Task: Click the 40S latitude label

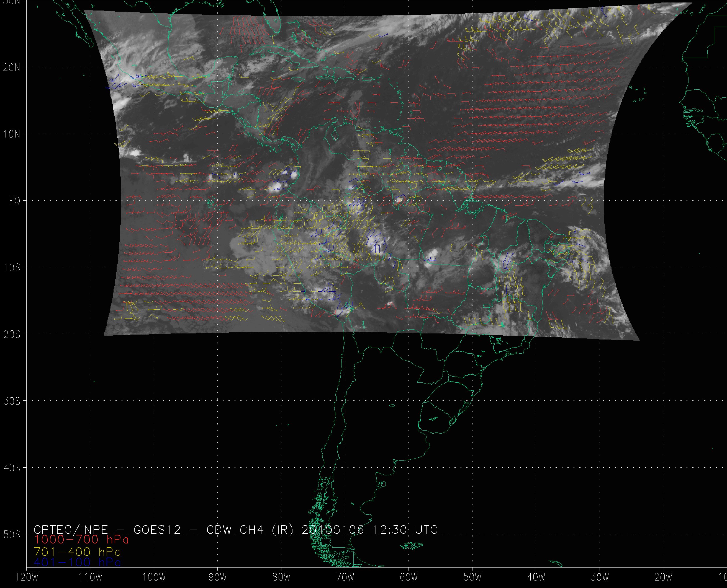Action: point(12,468)
